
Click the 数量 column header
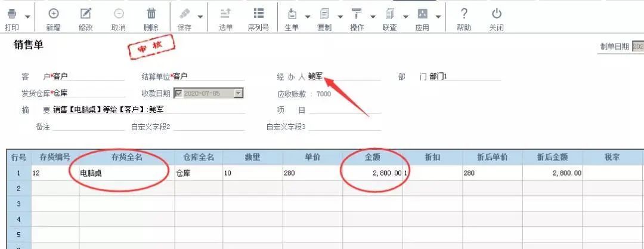point(253,157)
